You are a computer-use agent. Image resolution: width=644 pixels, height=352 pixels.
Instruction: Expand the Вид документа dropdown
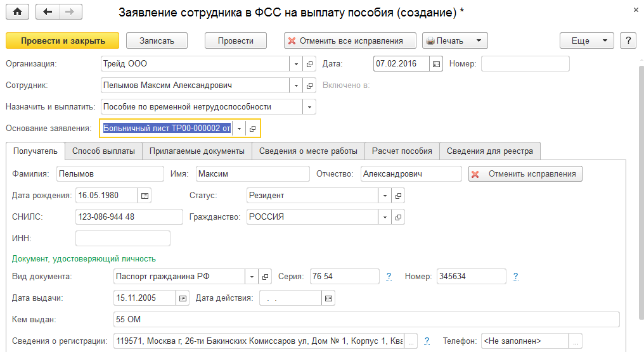point(252,277)
